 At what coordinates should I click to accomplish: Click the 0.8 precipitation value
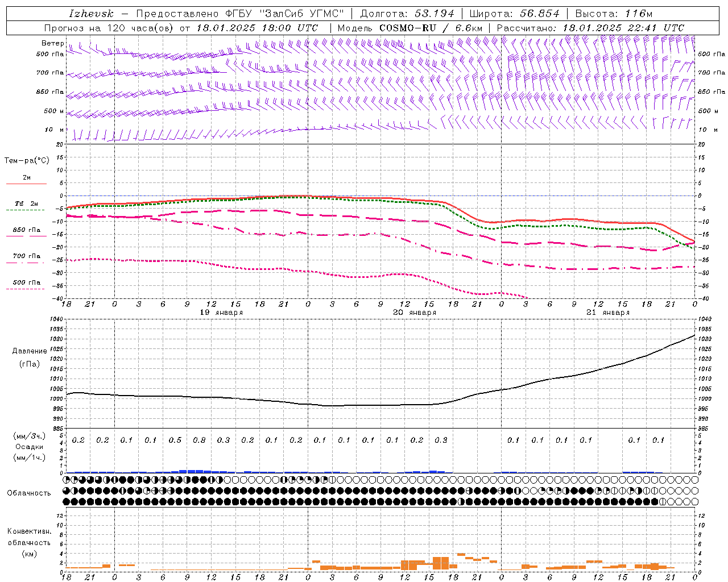click(x=199, y=440)
